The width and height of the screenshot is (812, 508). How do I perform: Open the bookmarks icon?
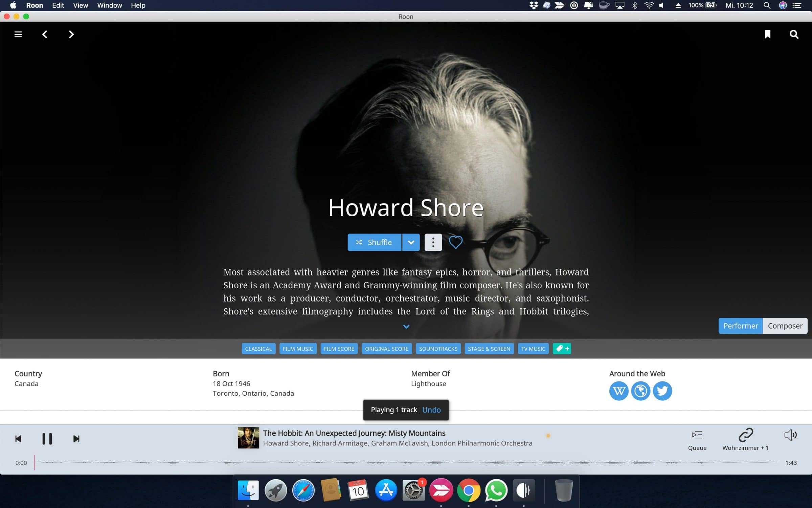(x=767, y=34)
